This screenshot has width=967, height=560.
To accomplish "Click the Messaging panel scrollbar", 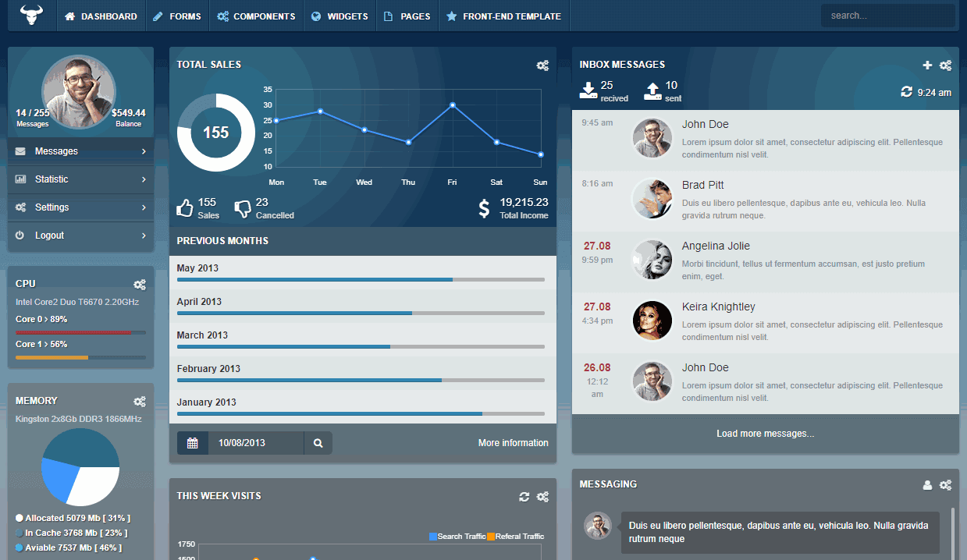I will point(952,534).
